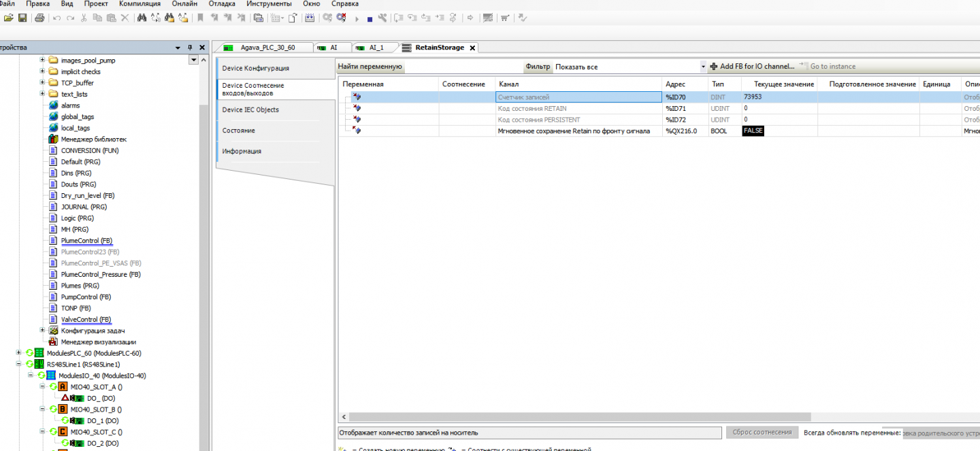Open the Онлайн menu

184,4
